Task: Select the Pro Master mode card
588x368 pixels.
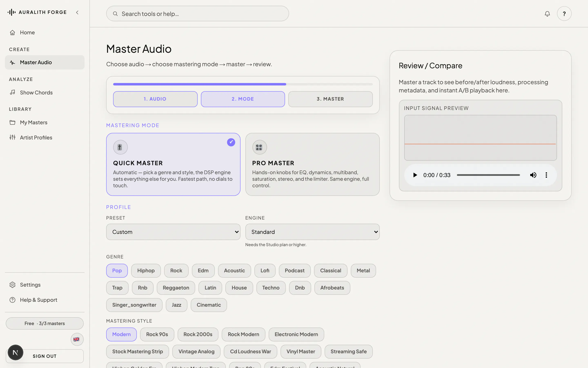Action: click(x=312, y=164)
